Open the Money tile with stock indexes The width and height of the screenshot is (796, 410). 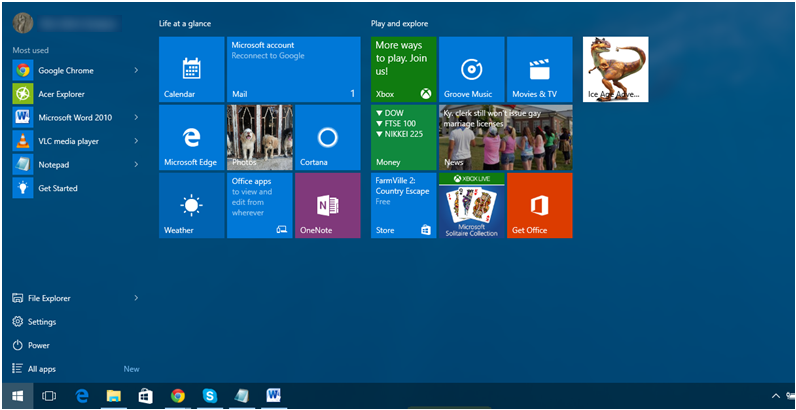(x=404, y=137)
